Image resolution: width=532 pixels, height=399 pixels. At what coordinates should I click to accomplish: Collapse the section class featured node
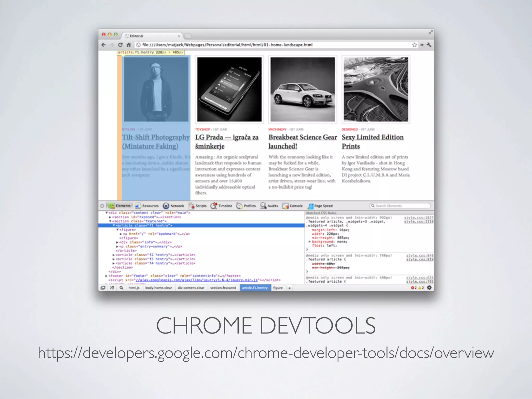110,221
